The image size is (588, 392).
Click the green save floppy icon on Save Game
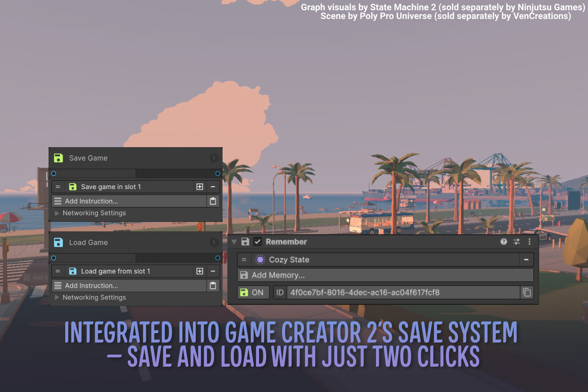58,158
